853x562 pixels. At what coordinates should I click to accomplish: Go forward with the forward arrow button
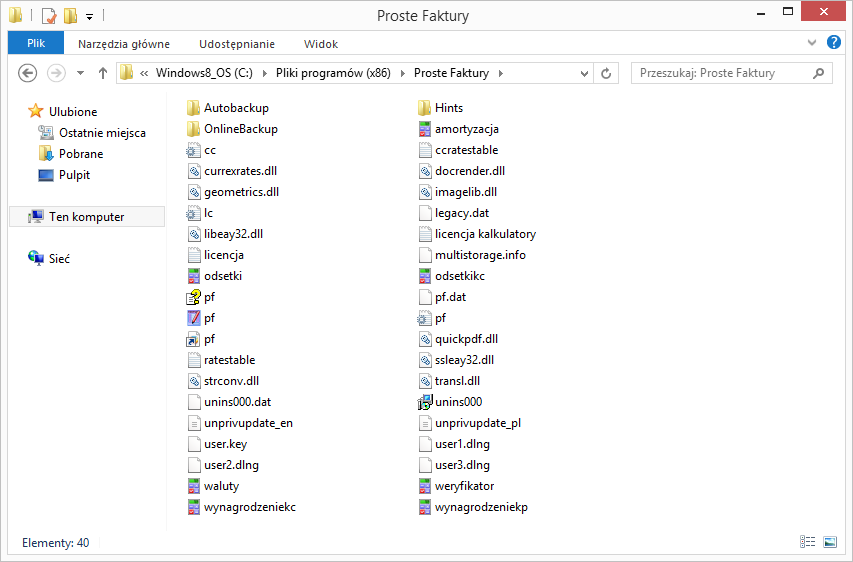[x=56, y=73]
